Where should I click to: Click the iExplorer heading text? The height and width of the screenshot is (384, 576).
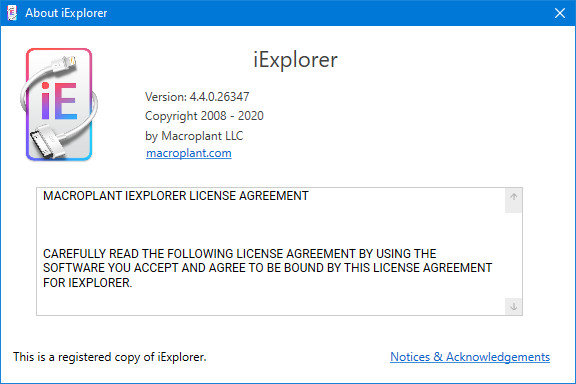(x=295, y=60)
